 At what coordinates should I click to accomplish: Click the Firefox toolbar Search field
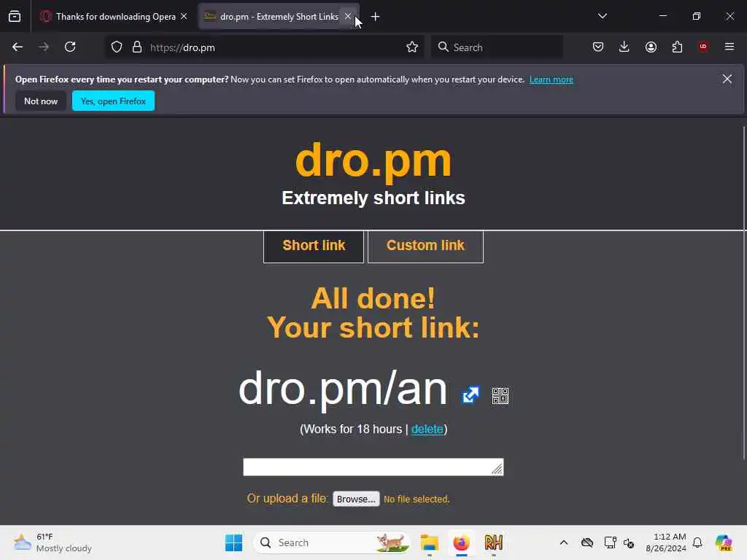pyautogui.click(x=497, y=47)
